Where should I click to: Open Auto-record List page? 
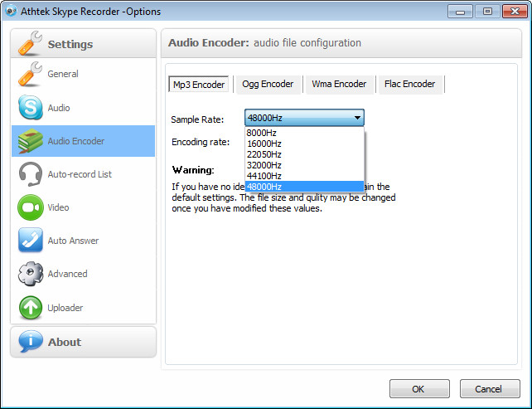80,174
